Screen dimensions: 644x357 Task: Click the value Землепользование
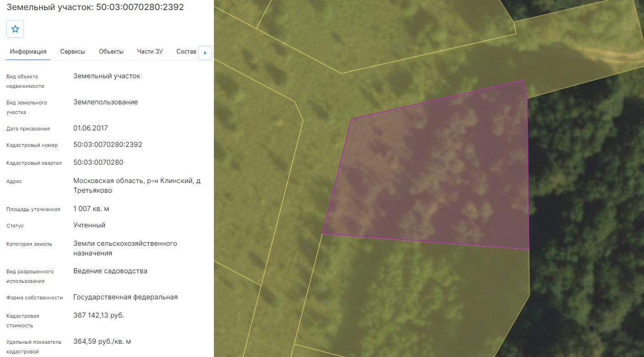106,102
